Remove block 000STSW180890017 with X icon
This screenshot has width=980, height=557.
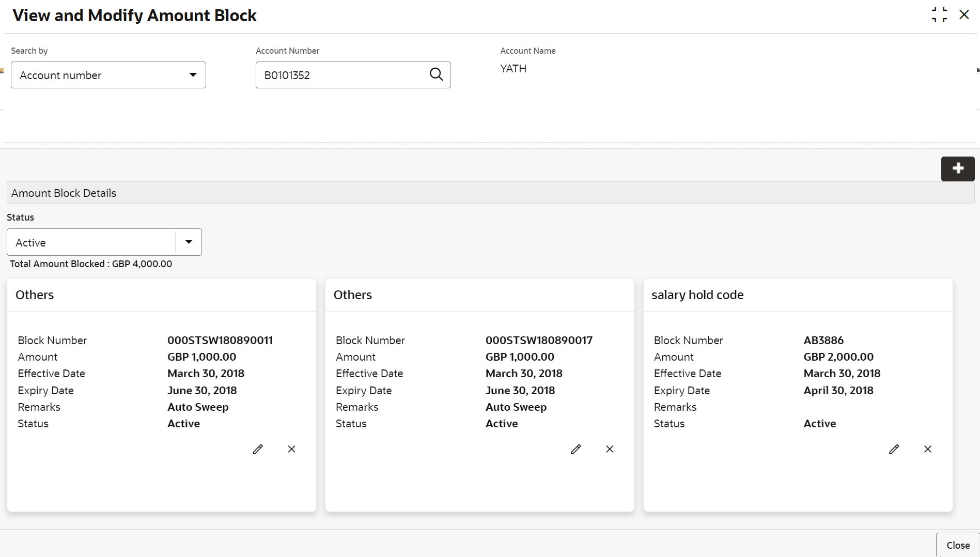coord(610,449)
